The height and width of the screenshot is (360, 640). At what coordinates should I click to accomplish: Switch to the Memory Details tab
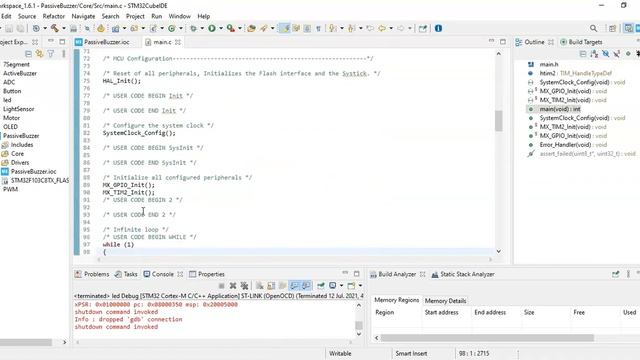445,301
